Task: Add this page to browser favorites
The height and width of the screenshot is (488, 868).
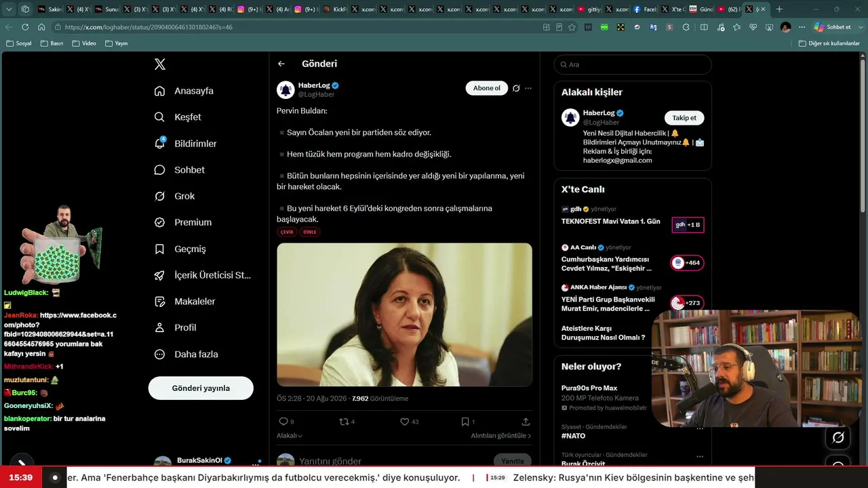Action: tap(572, 27)
